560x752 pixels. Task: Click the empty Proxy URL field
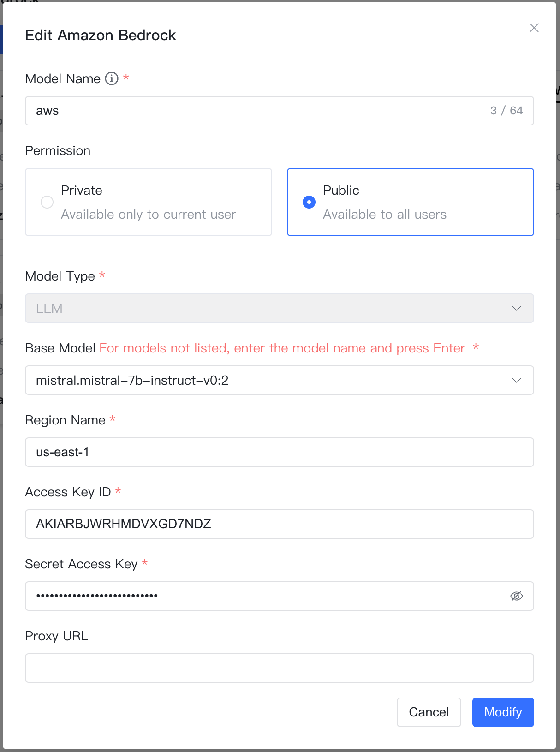coord(279,668)
